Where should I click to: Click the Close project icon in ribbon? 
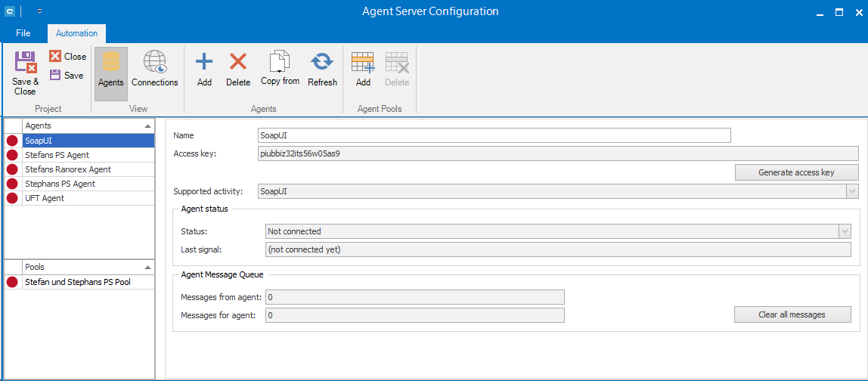pos(55,57)
